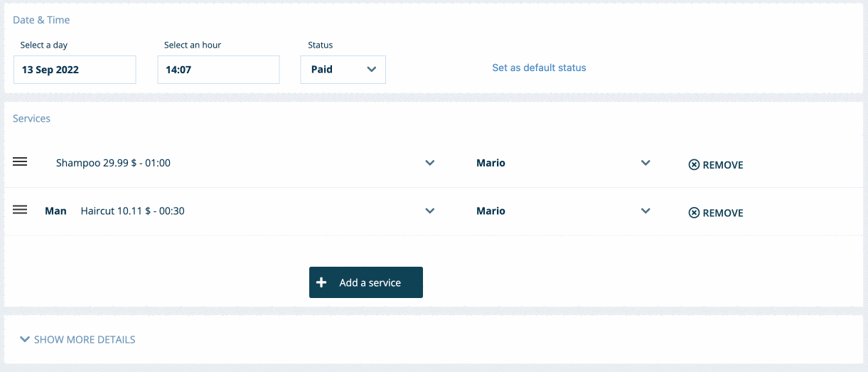Select the Shampoo 29.99 $ service text
The image size is (868, 372).
click(113, 163)
